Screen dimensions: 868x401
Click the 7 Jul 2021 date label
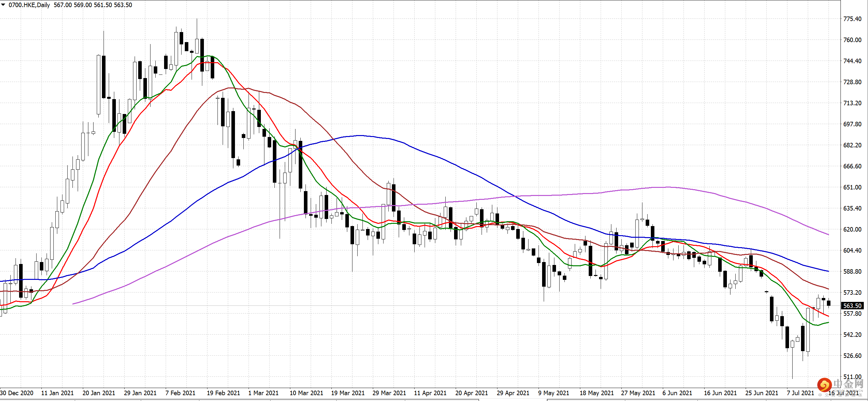[800, 393]
